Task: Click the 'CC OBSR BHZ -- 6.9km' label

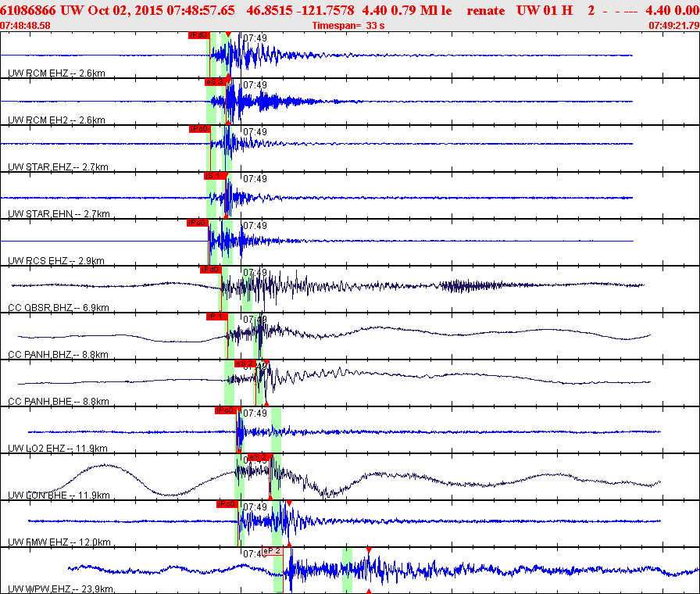Action: tap(59, 308)
